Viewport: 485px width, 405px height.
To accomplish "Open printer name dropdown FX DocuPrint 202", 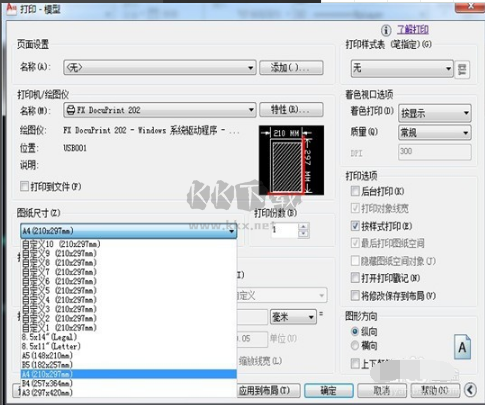I will coord(160,110).
